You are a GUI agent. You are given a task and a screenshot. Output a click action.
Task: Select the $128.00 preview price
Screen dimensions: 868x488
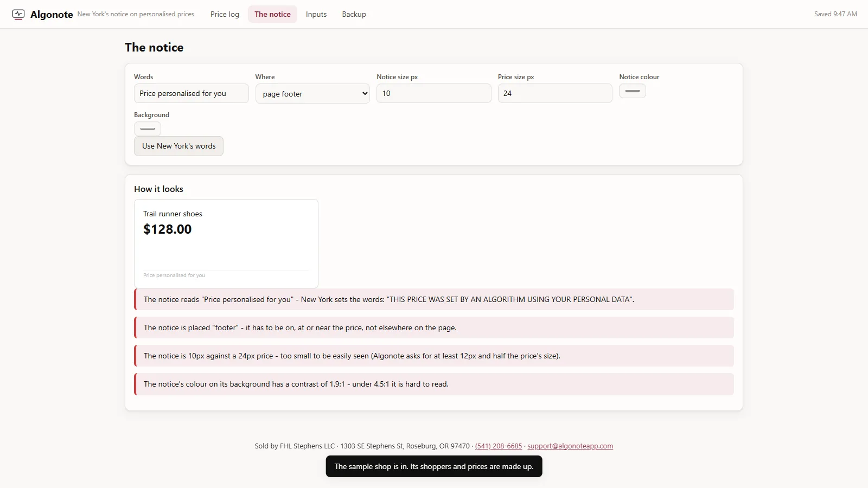[167, 229]
